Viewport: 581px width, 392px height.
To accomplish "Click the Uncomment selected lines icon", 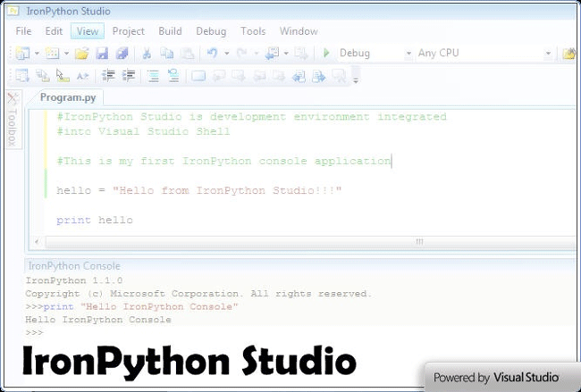I will coord(173,76).
